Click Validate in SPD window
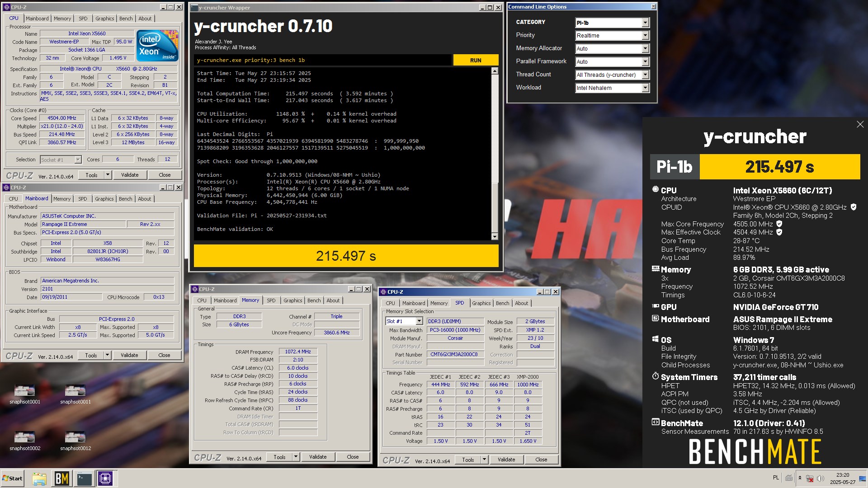868x488 pixels. [x=506, y=460]
